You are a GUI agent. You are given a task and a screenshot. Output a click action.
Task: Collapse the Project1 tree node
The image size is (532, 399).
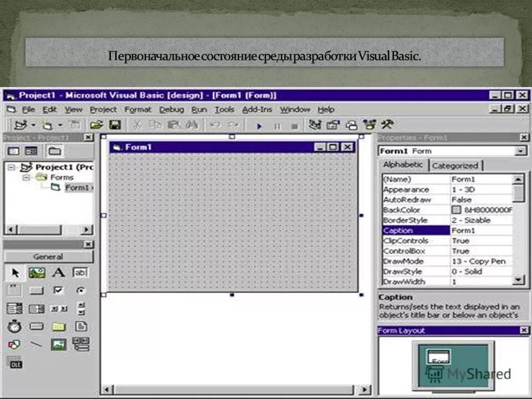point(12,167)
